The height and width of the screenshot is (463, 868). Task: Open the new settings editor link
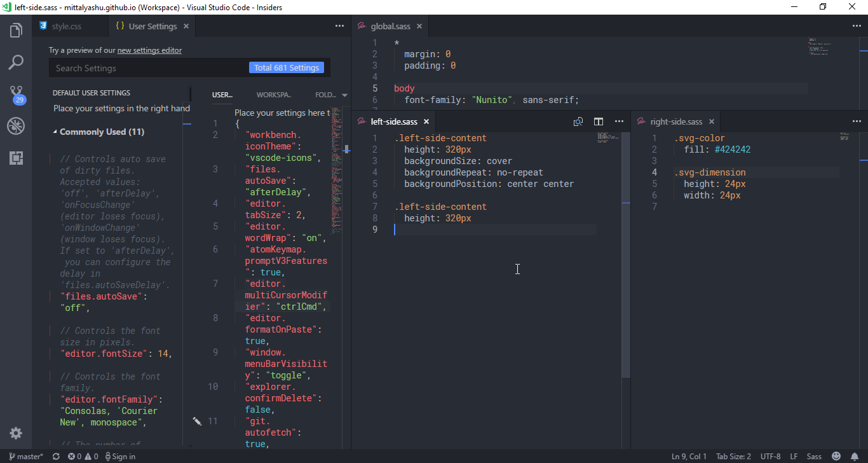point(149,50)
